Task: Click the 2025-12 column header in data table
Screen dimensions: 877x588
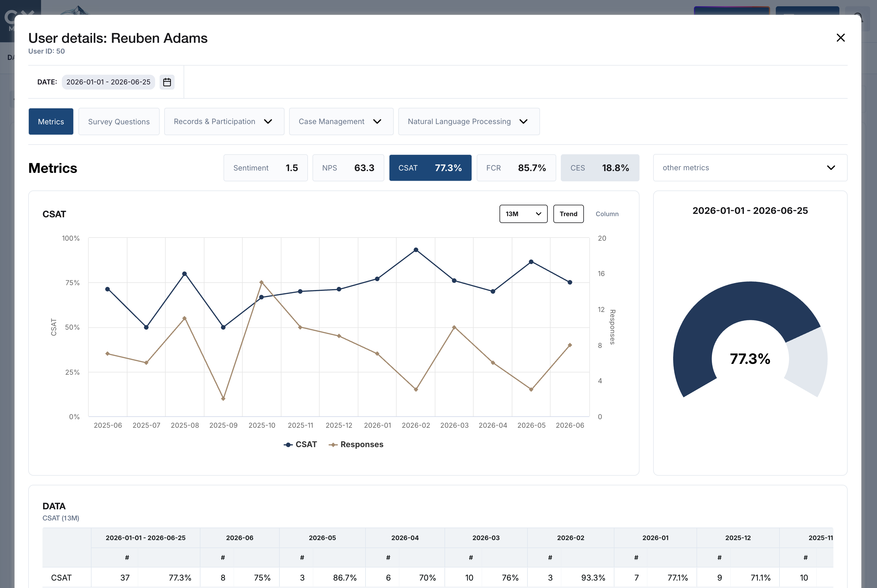Action: tap(738, 538)
